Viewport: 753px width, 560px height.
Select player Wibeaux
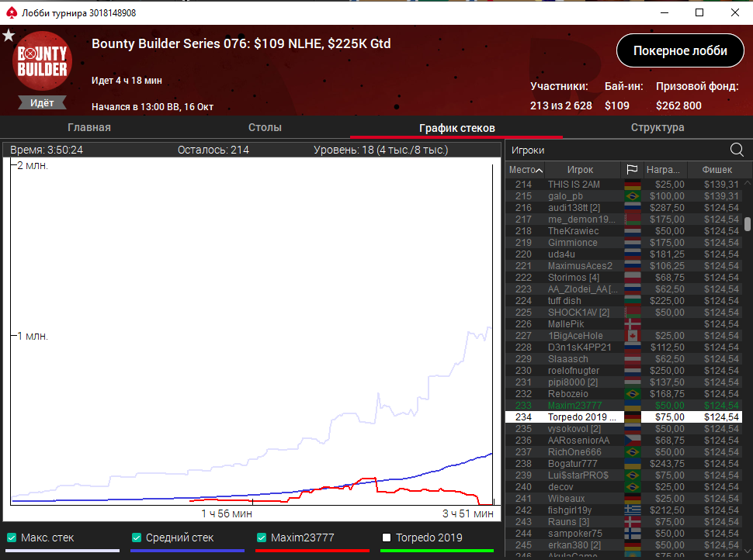click(x=623, y=499)
